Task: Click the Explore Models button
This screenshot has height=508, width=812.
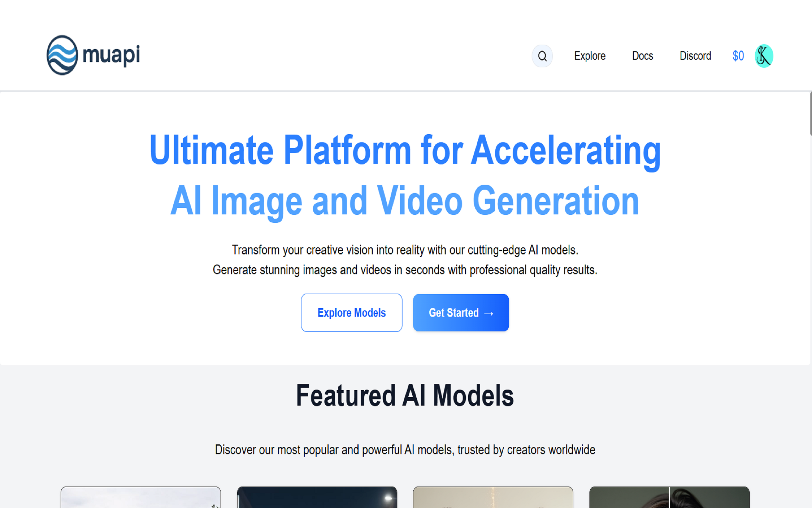Action: [x=351, y=313]
